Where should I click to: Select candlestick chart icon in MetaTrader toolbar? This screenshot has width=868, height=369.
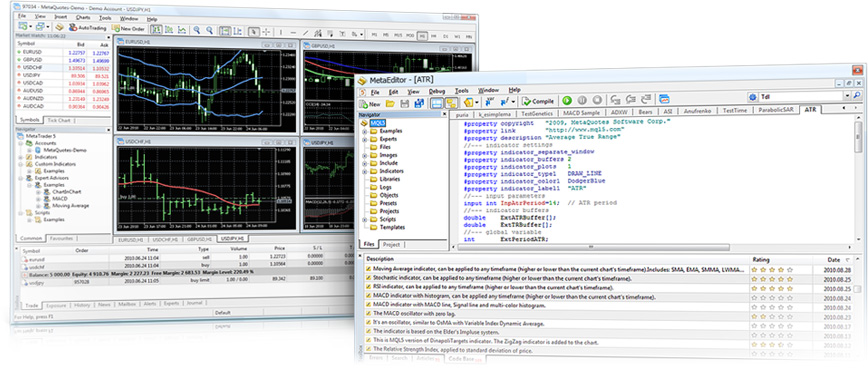click(169, 30)
